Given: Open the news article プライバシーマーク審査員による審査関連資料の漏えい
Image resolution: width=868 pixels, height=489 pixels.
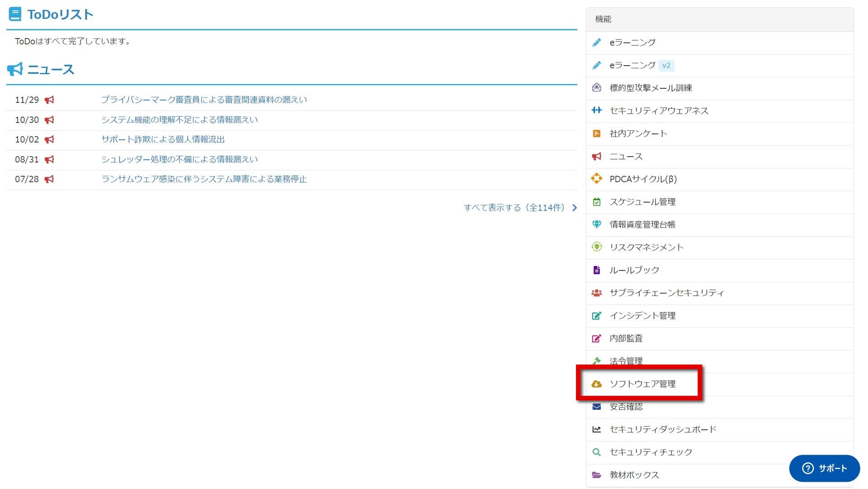Looking at the screenshot, I should pyautogui.click(x=204, y=100).
